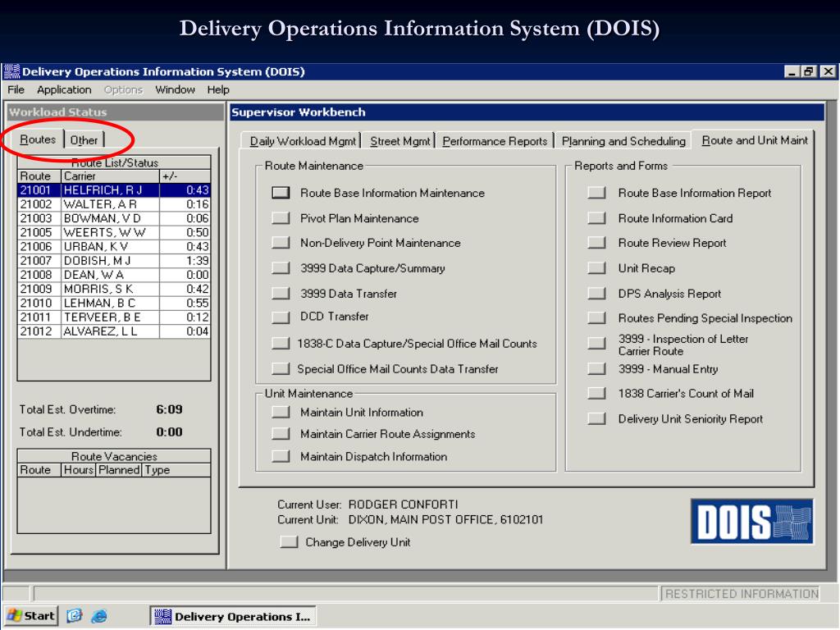Image resolution: width=840 pixels, height=630 pixels.
Task: Open the Help menu
Action: [x=218, y=89]
